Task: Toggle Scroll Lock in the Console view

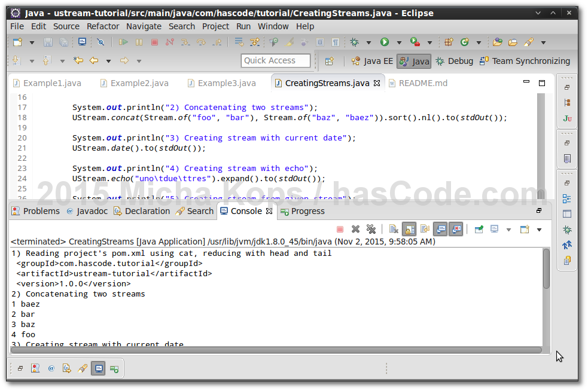Action: coord(409,229)
